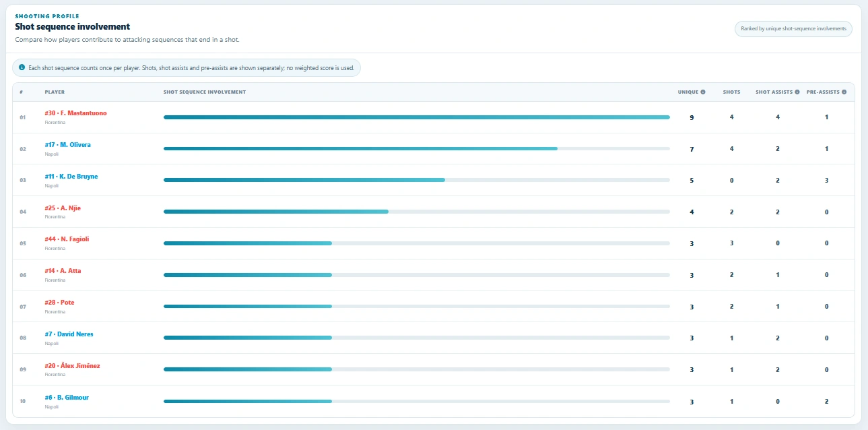Open player #7 David Neres
This screenshot has height=430, width=868.
(69, 334)
